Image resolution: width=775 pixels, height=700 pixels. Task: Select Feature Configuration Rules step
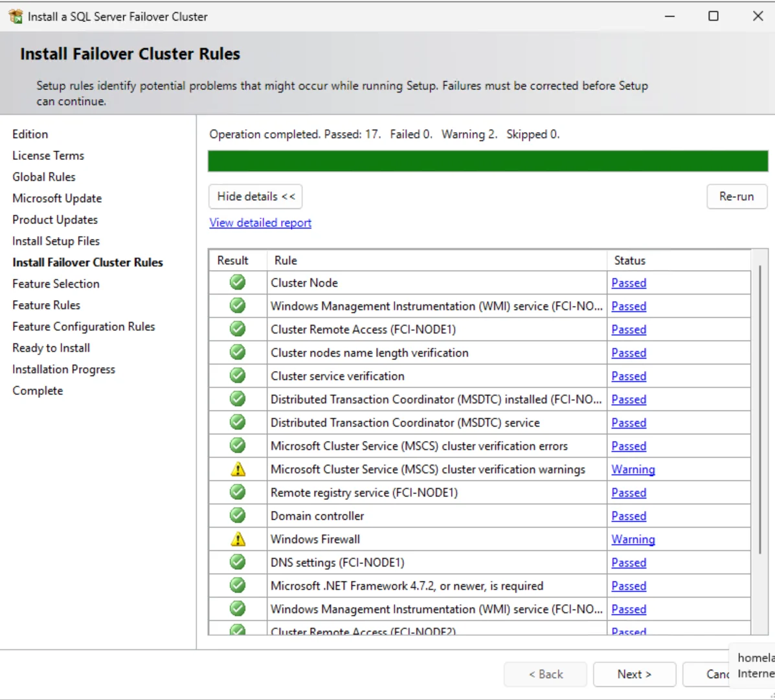click(x=84, y=327)
